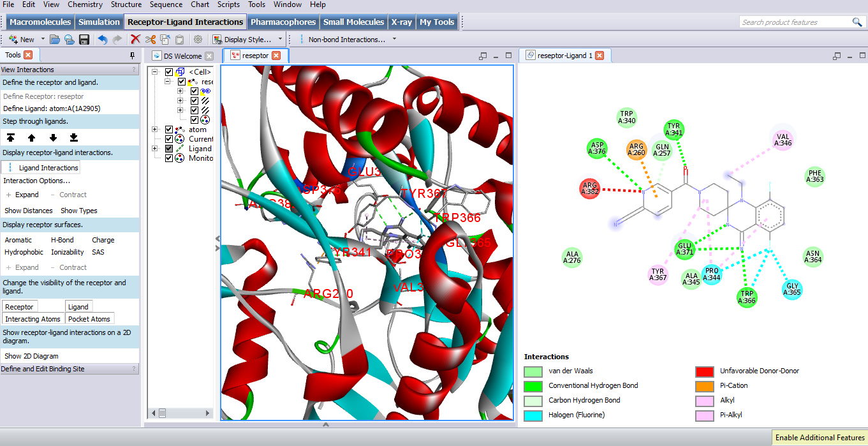868x446 pixels.
Task: Uncheck the Ligand item in the tree
Action: (168, 148)
